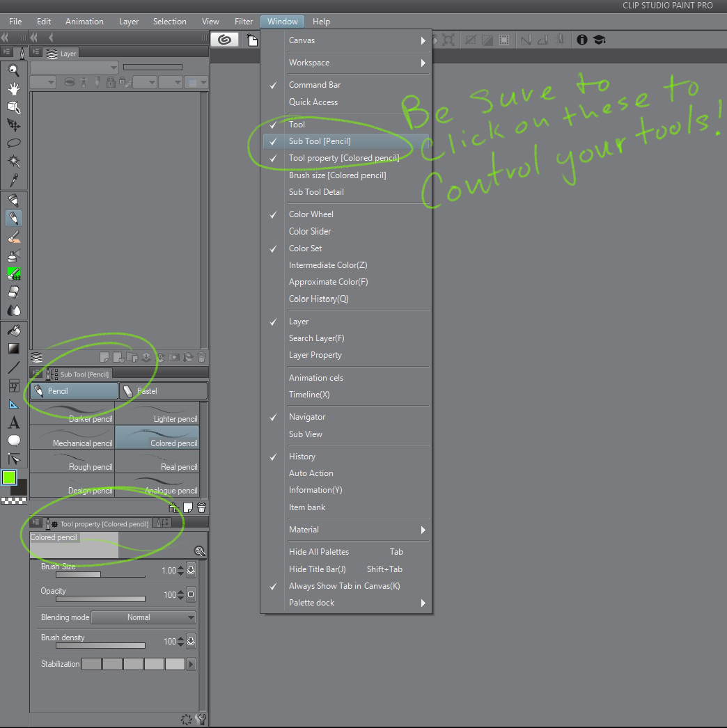Select the Auto select magic wand tool
727x728 pixels.
pos(13,161)
